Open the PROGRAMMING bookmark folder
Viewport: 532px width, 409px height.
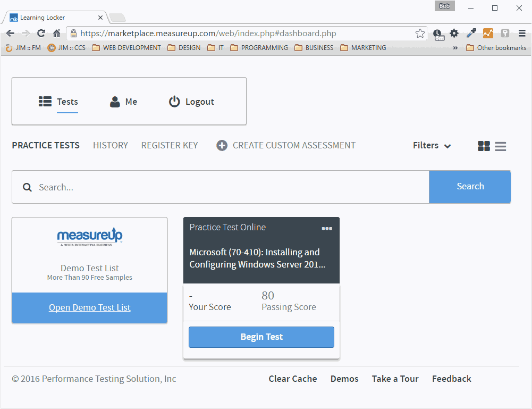(259, 48)
